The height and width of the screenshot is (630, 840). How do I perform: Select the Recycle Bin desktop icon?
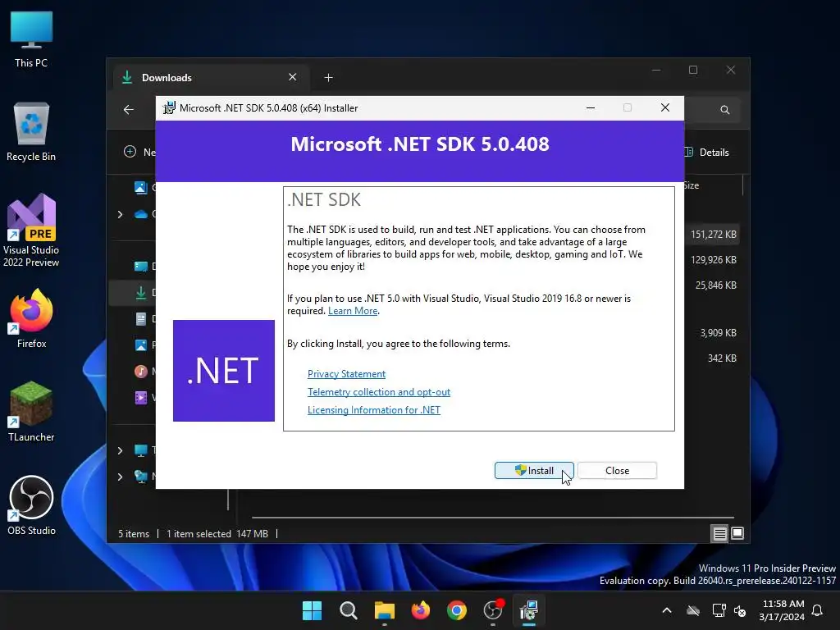click(31, 132)
